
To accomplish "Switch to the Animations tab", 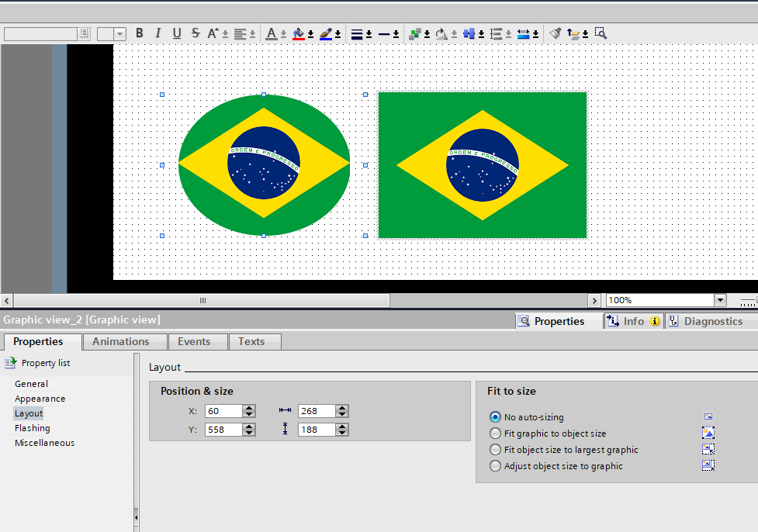I will (x=120, y=341).
